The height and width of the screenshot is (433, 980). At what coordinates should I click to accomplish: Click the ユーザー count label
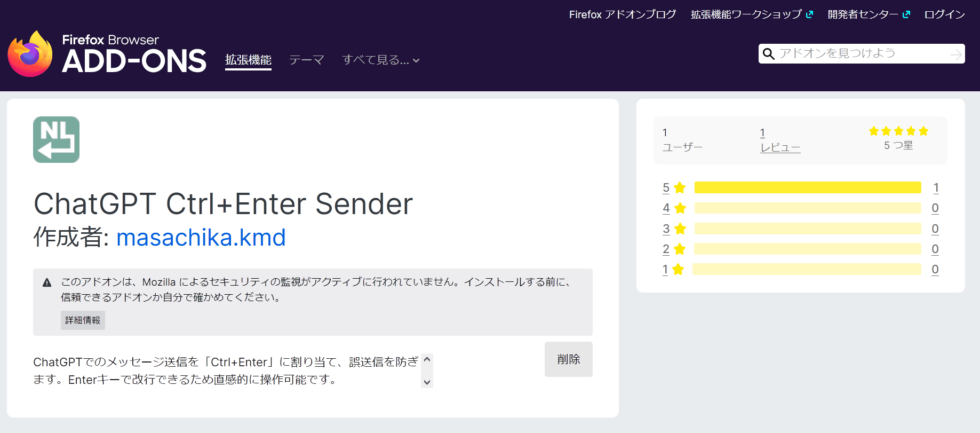(682, 147)
